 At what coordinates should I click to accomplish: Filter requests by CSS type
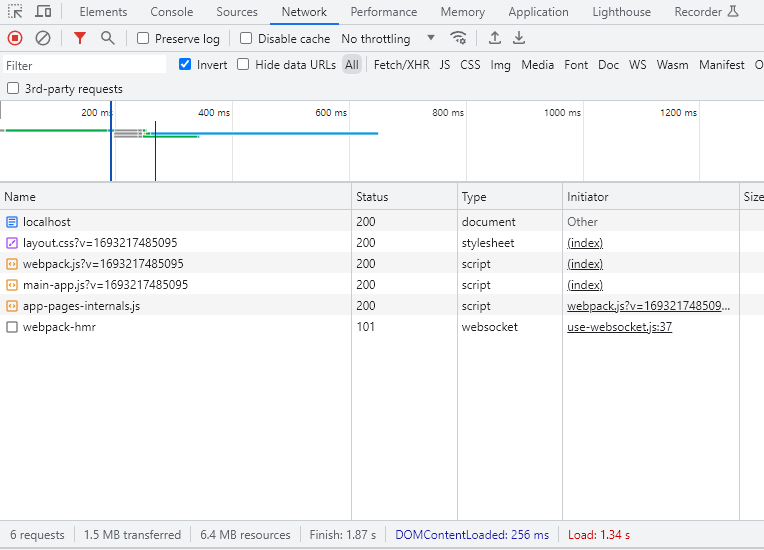click(470, 65)
